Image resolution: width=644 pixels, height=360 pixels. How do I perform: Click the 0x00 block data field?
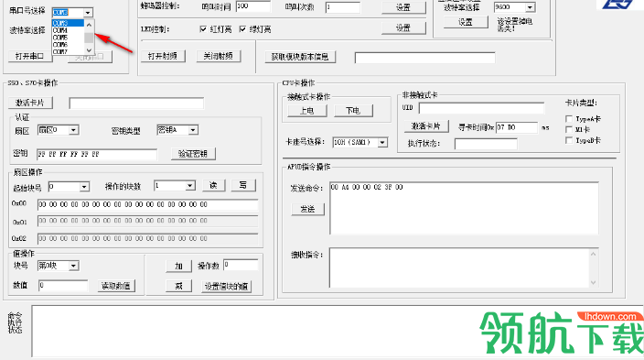coord(147,204)
